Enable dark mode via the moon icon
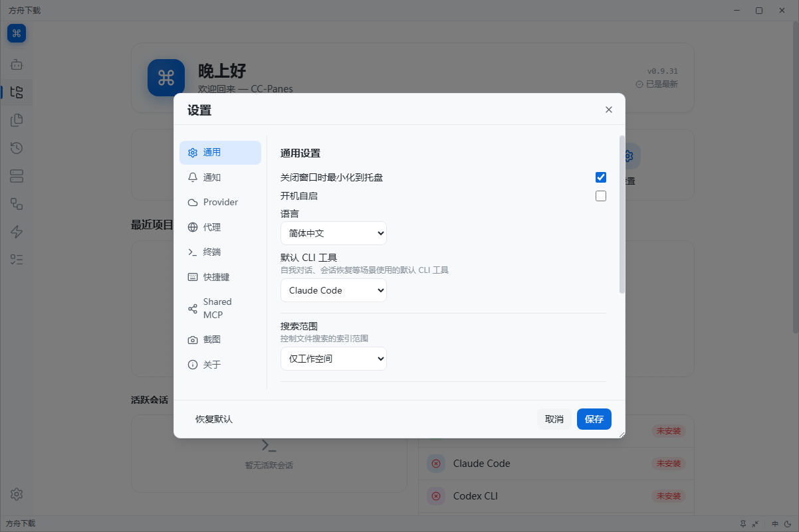The image size is (799, 532). pos(787,523)
